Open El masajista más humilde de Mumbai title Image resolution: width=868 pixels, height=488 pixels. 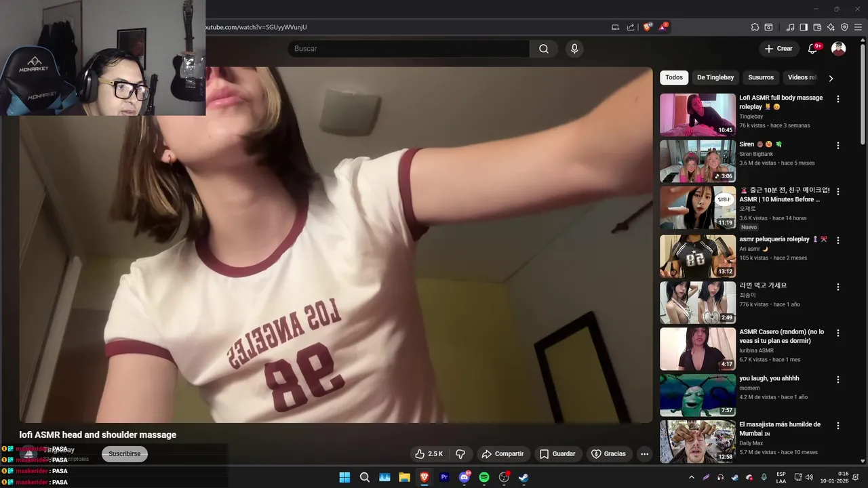pos(780,429)
